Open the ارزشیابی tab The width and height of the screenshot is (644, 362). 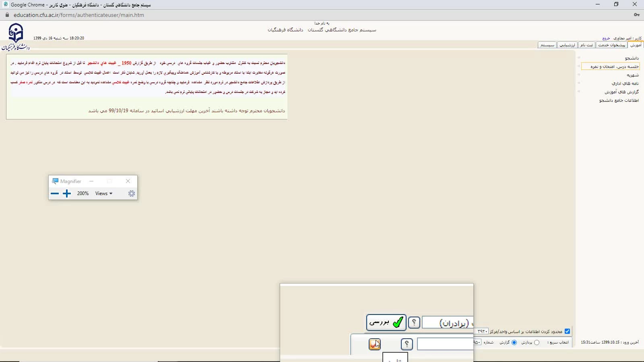[567, 45]
